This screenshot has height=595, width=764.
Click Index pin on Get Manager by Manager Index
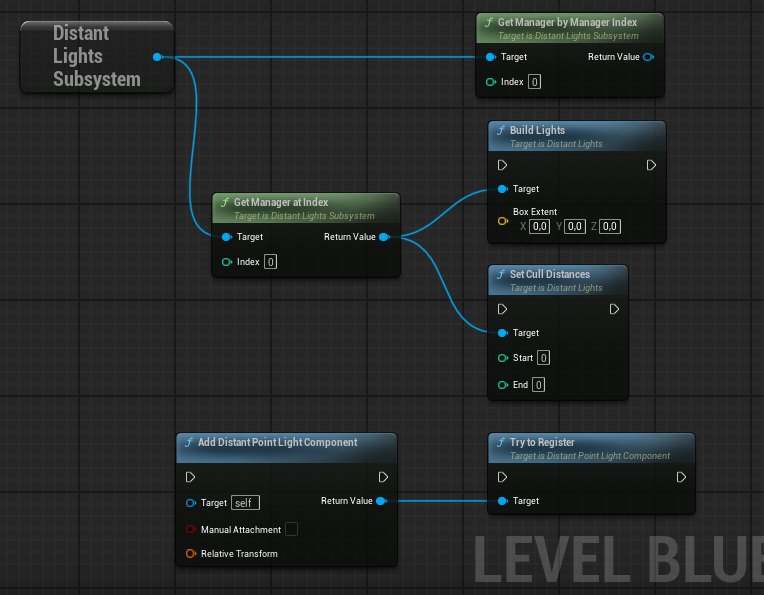click(491, 82)
